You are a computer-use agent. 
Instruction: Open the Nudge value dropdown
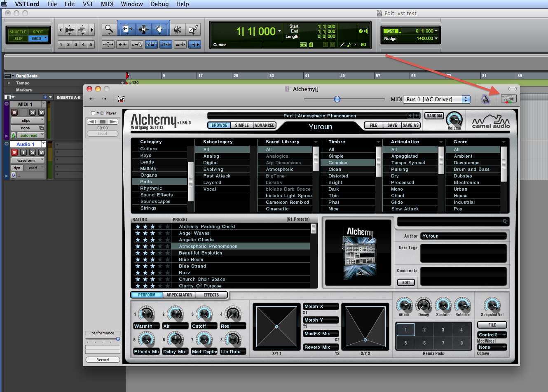tap(436, 38)
